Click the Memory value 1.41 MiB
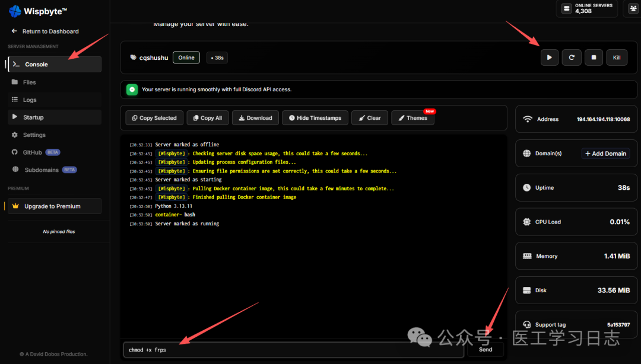Screen dimensions: 641x364 [617, 256]
